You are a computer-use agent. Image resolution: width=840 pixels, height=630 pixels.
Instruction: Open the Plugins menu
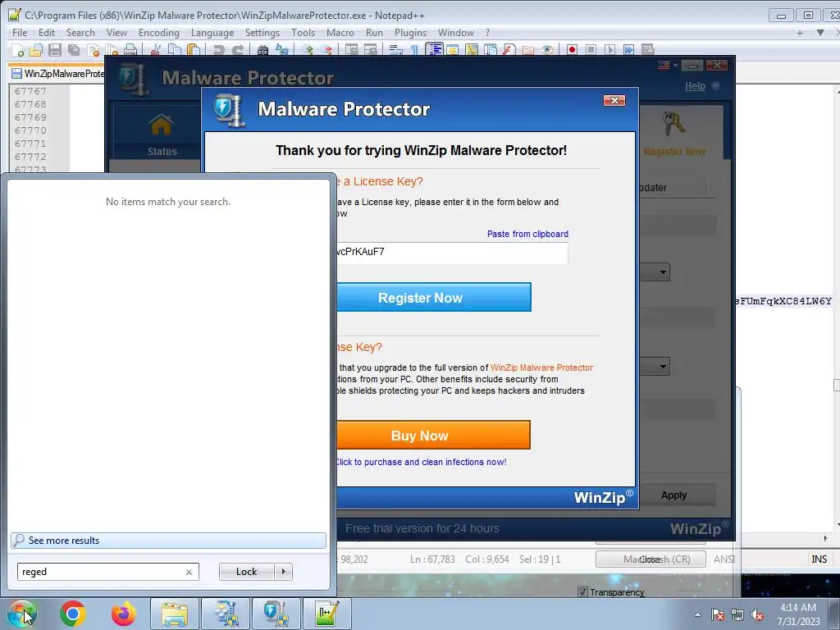pyautogui.click(x=410, y=33)
